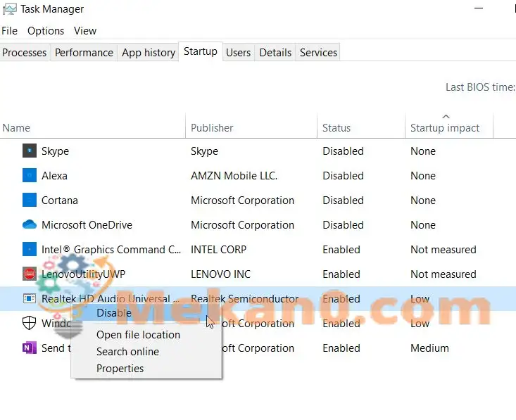Select the Intel® Graphics Command C... row
The height and width of the screenshot is (420, 516).
258,249
